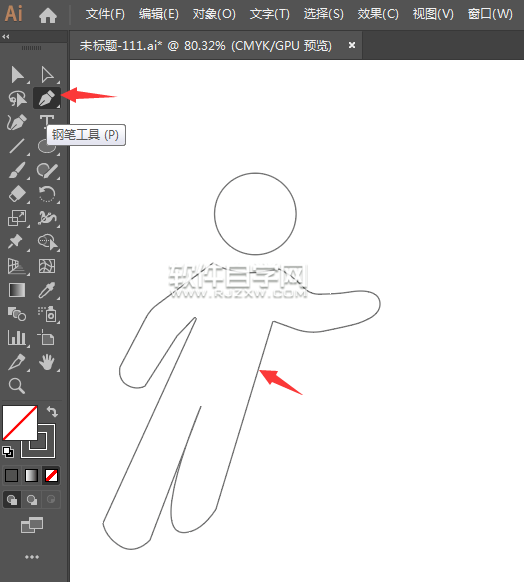The width and height of the screenshot is (524, 582).
Task: Choose the Selection tool black arrow
Action: pos(17,75)
